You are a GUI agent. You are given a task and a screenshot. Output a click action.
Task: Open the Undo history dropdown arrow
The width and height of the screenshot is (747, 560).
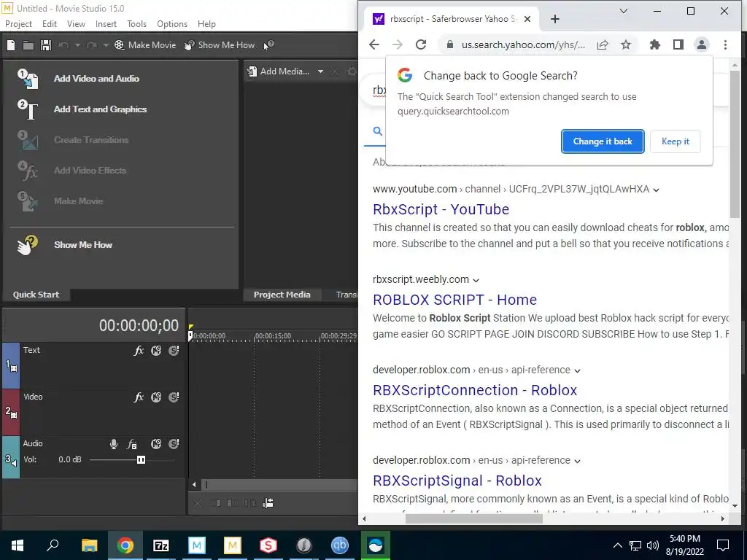coord(77,45)
